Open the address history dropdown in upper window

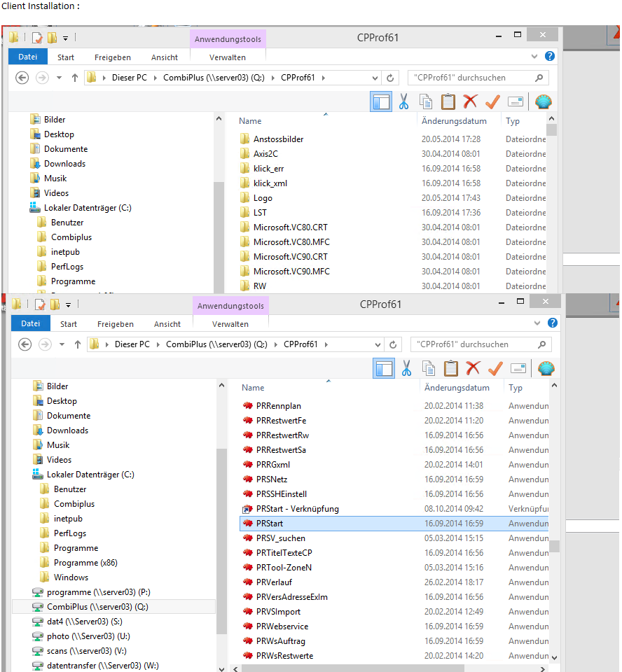coord(375,78)
